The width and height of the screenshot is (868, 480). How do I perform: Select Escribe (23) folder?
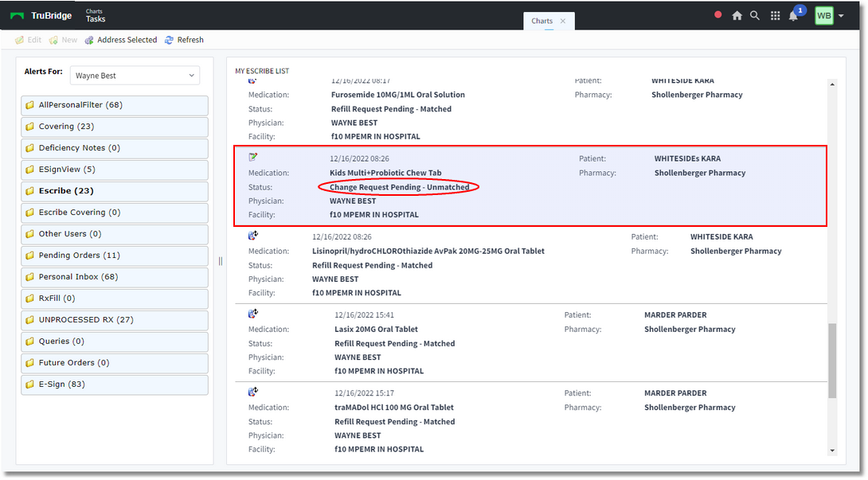[115, 191]
